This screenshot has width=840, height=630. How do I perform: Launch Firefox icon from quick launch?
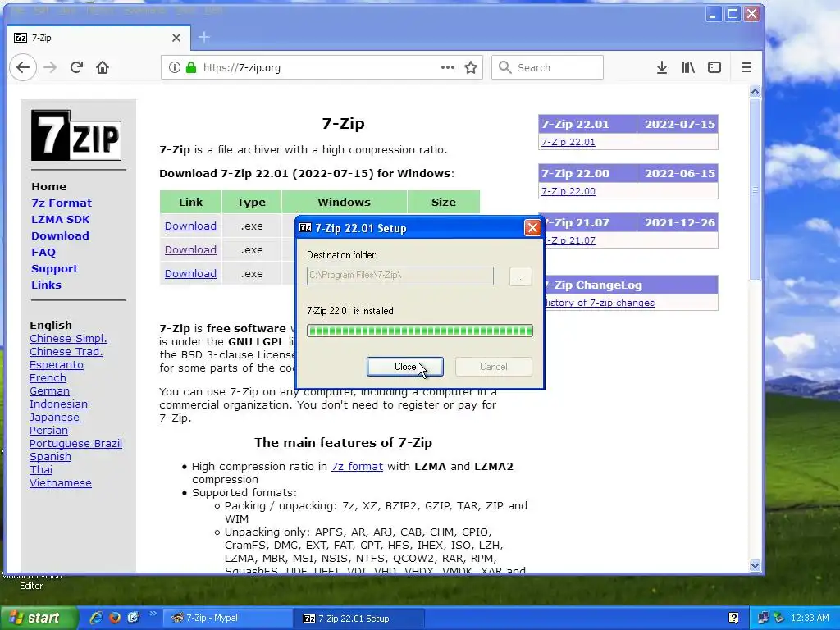(115, 618)
